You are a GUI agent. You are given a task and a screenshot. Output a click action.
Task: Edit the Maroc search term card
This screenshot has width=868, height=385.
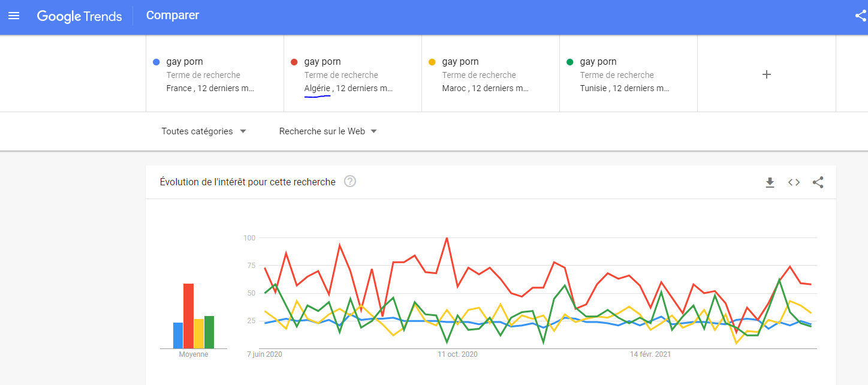[x=490, y=74]
